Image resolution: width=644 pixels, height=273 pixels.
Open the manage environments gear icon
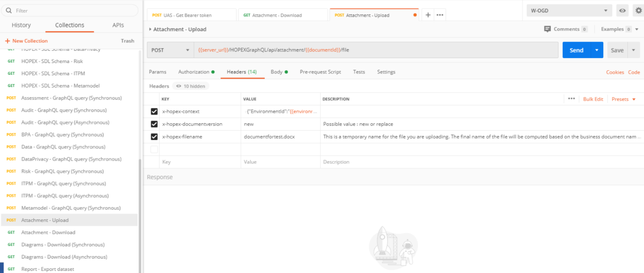638,10
